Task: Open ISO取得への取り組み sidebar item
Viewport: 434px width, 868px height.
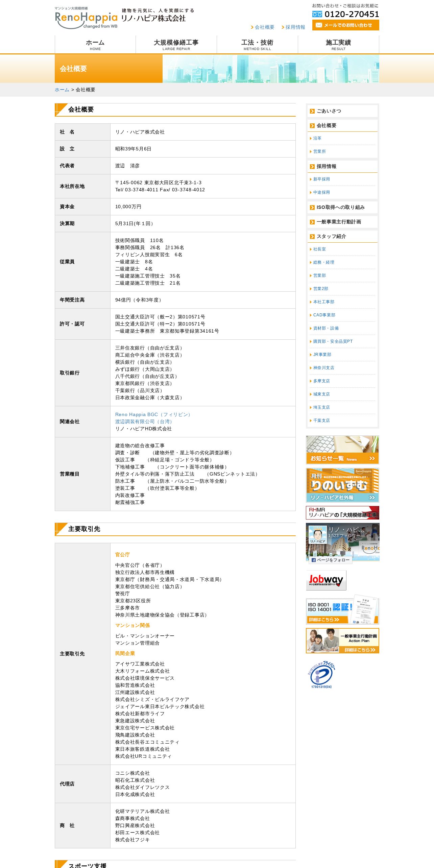Action: tap(342, 207)
